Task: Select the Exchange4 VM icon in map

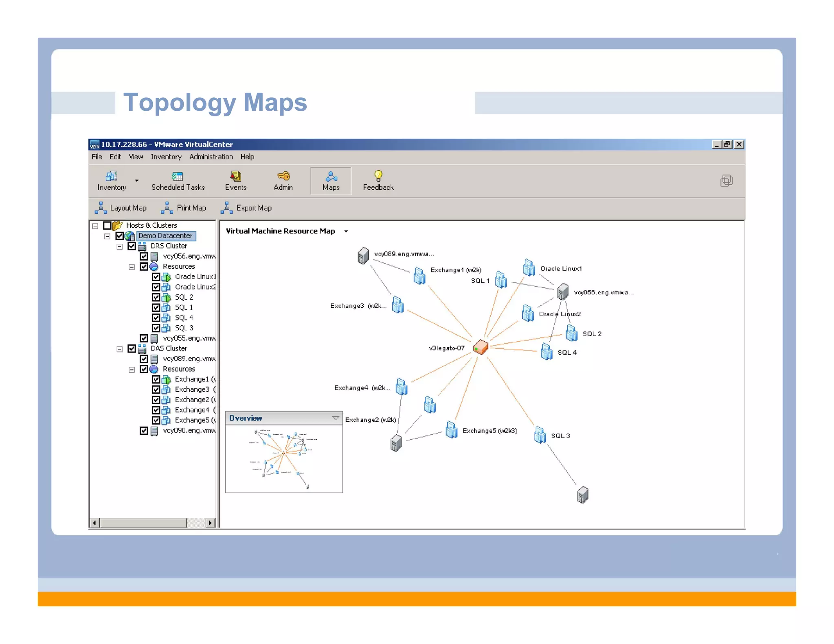Action: [x=402, y=386]
